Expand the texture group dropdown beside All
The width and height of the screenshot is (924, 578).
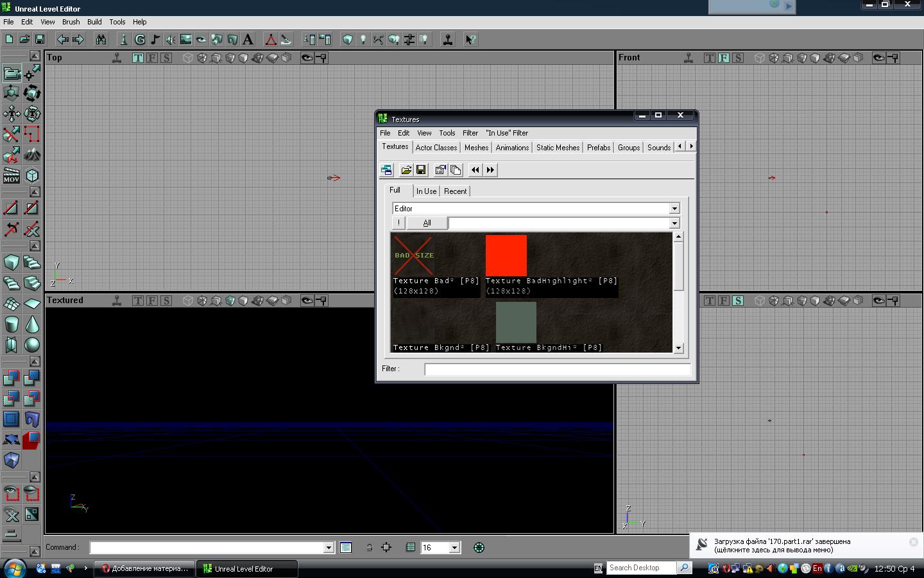click(x=674, y=223)
